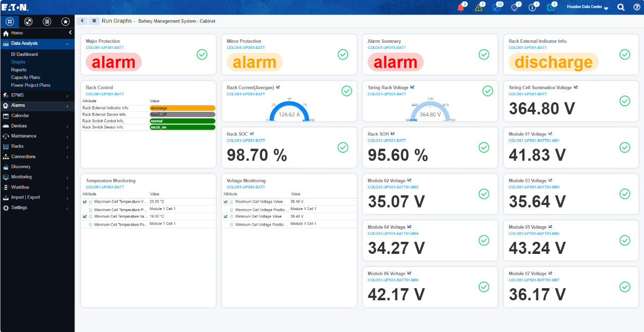This screenshot has width=644, height=332.
Task: Open the search magnifier in top bar
Action: (x=621, y=7)
